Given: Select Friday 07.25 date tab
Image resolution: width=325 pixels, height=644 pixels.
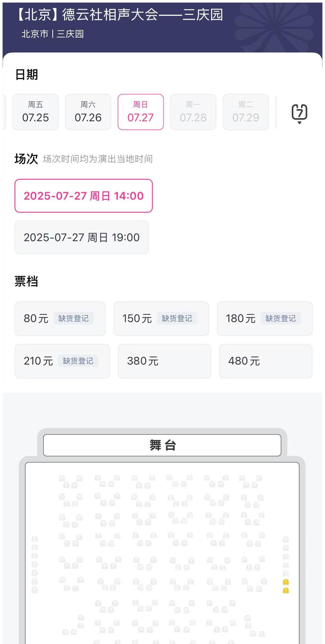Looking at the screenshot, I should point(36,112).
